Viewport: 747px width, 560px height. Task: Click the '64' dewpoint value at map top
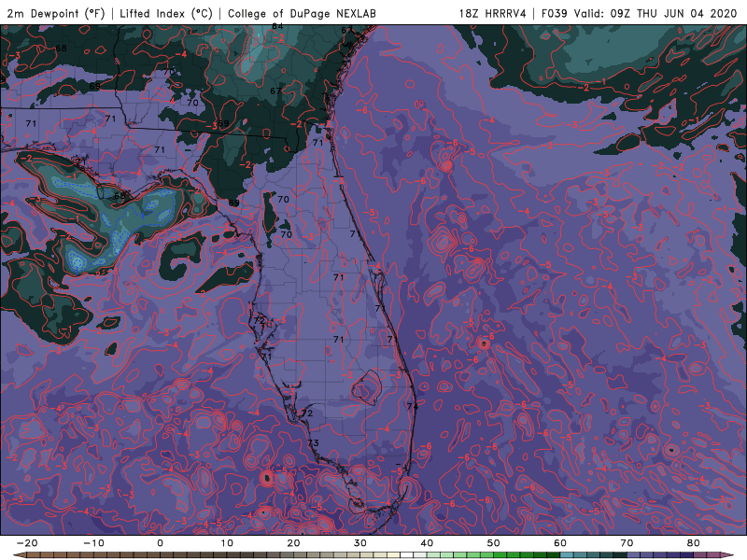pos(277,26)
